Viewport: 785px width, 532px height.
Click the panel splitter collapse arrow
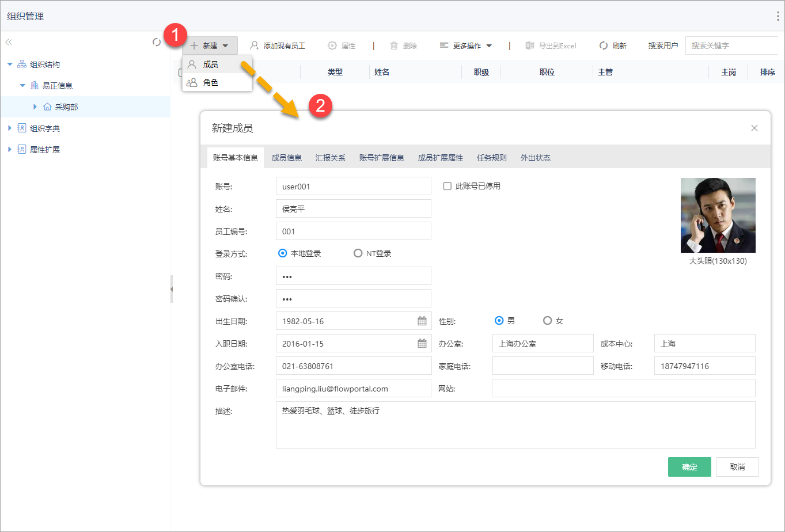point(172,289)
